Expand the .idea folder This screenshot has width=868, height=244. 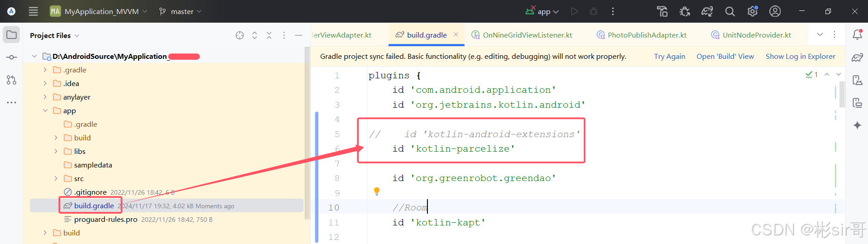pos(45,83)
